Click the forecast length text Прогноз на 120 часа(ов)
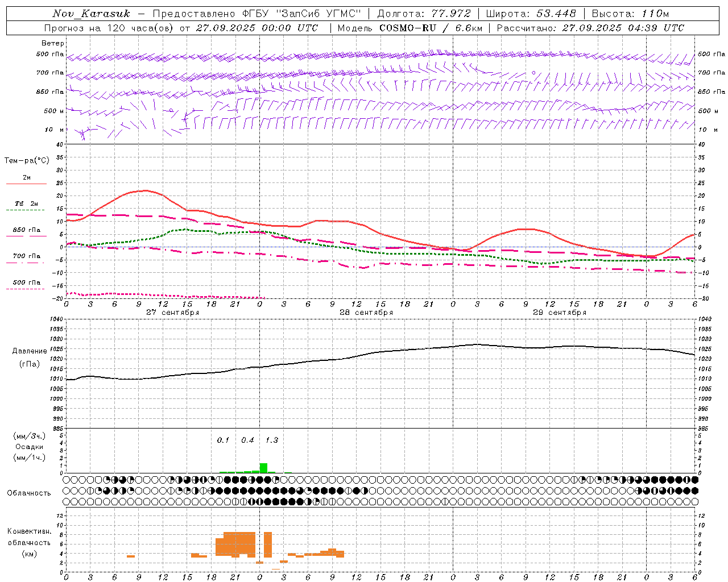The image size is (728, 582). (109, 28)
